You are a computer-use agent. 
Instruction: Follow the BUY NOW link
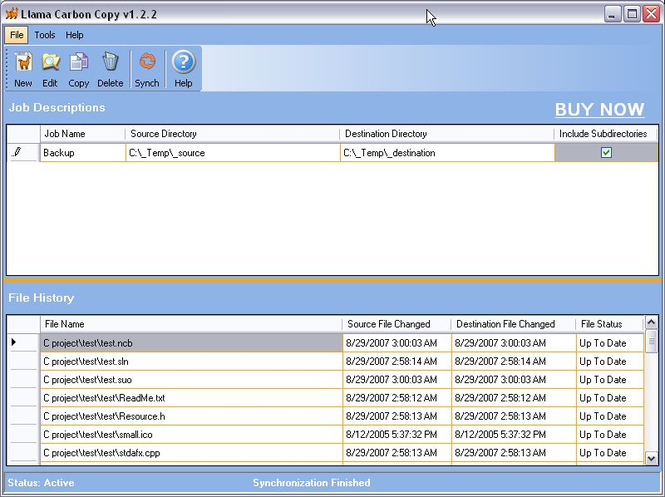click(x=600, y=109)
